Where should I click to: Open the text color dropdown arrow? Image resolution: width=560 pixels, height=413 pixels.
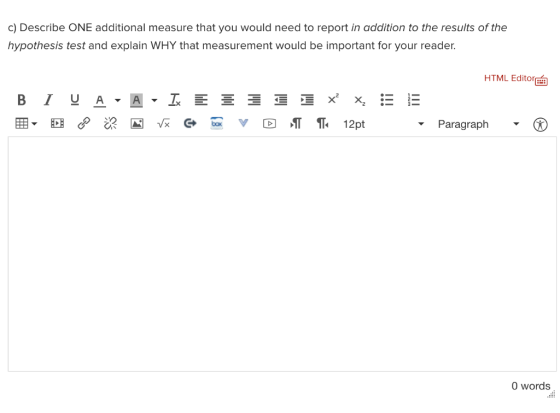point(118,100)
